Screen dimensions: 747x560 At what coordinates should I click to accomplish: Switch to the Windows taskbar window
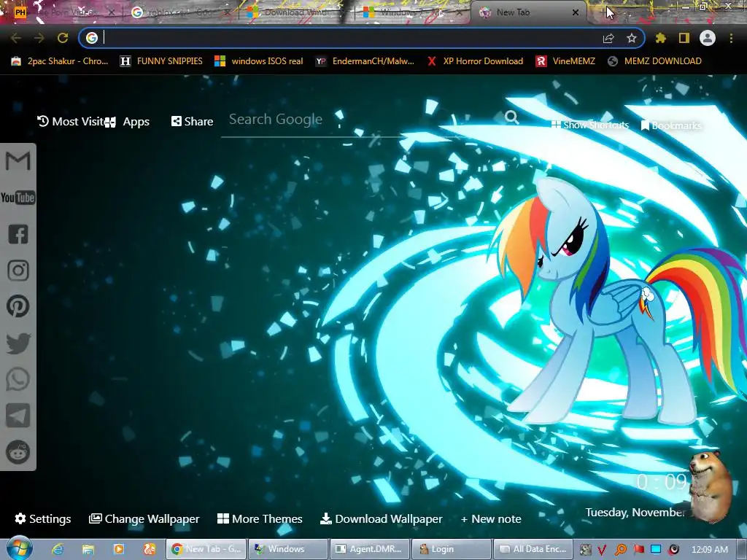click(x=288, y=549)
